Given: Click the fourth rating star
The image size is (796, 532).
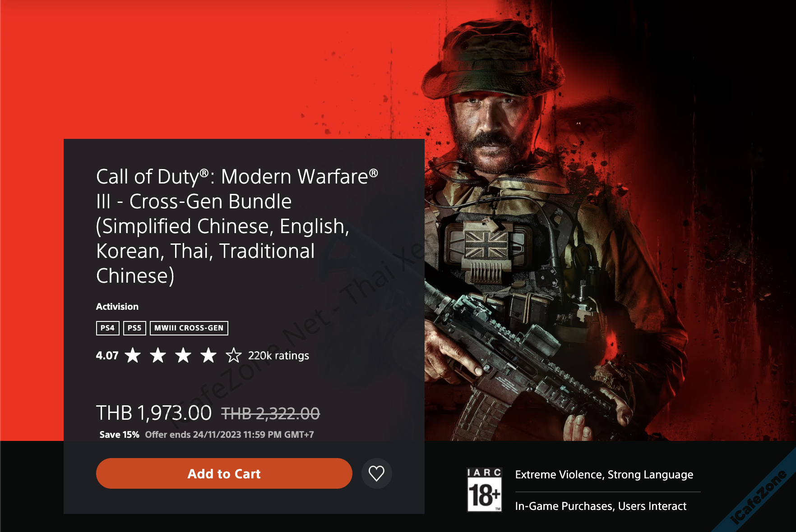Looking at the screenshot, I should (x=208, y=355).
